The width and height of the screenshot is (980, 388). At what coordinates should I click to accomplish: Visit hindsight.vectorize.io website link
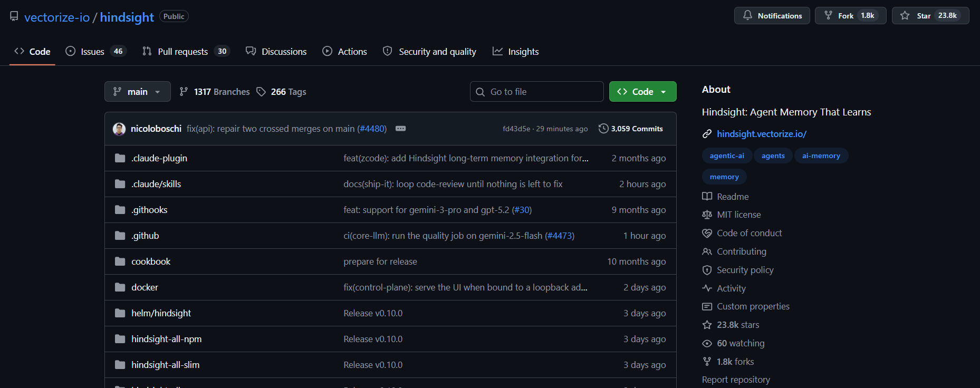[762, 134]
